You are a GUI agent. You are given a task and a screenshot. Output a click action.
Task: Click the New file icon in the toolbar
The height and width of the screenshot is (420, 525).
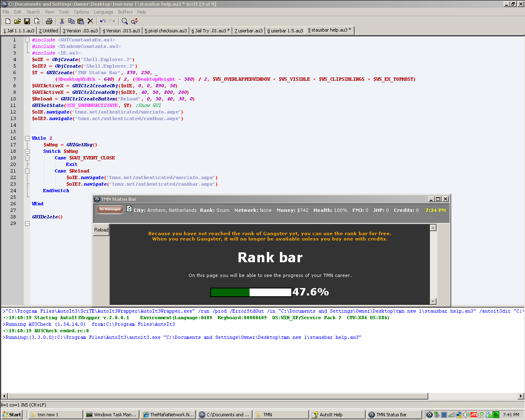(x=8, y=21)
